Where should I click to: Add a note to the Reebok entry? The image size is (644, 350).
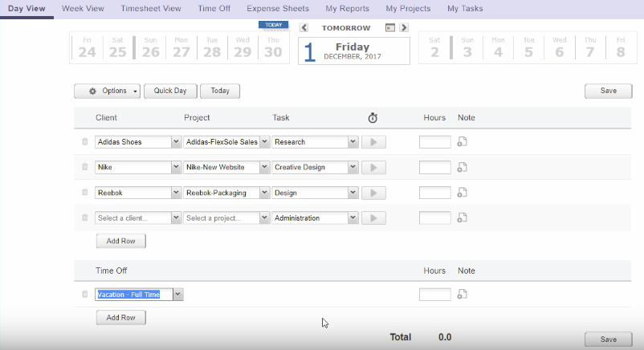coord(462,193)
